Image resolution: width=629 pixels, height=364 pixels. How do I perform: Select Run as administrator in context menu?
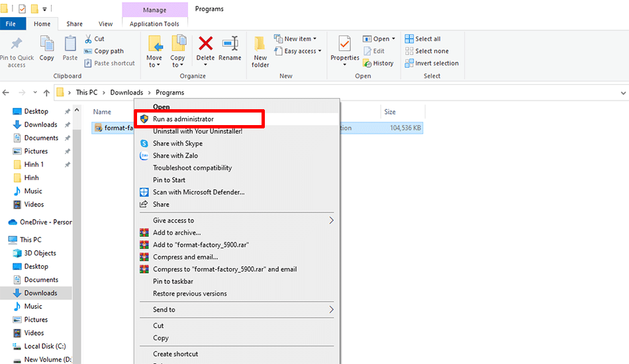(x=183, y=119)
